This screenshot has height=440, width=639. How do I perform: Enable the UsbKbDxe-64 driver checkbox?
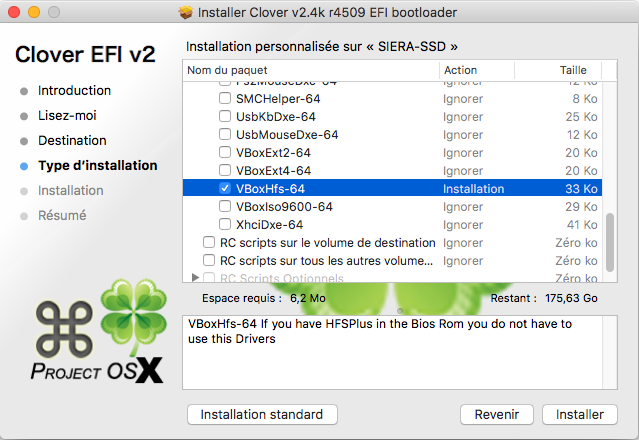click(x=225, y=116)
